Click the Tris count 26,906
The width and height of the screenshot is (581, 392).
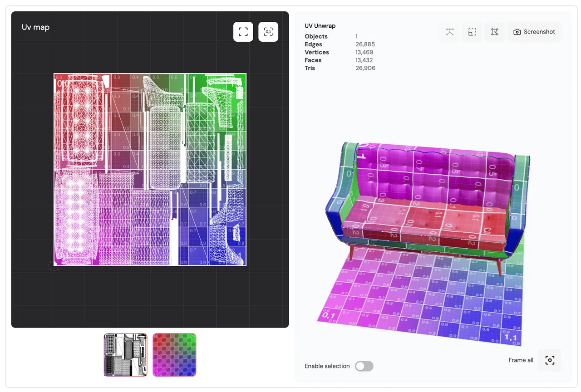pos(365,68)
